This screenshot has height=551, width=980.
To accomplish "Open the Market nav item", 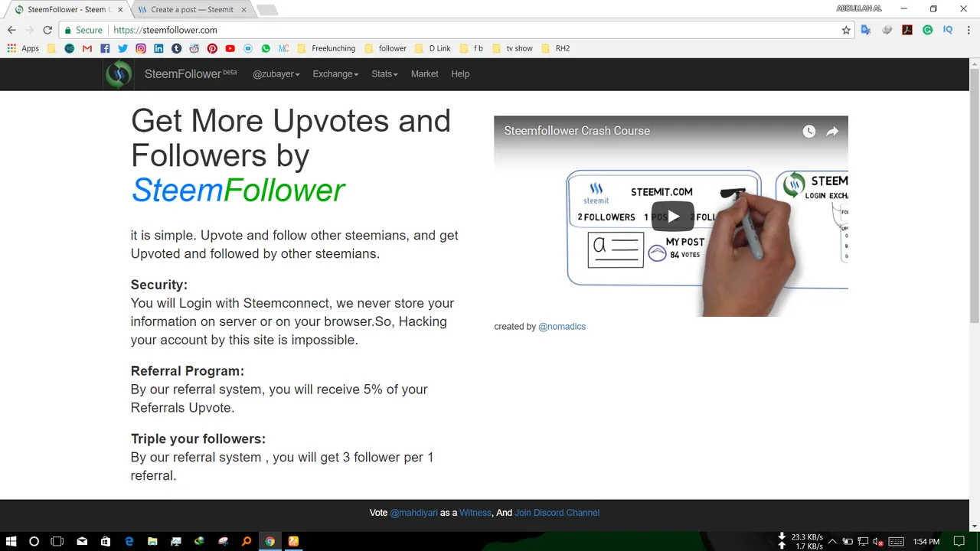I will pos(424,74).
